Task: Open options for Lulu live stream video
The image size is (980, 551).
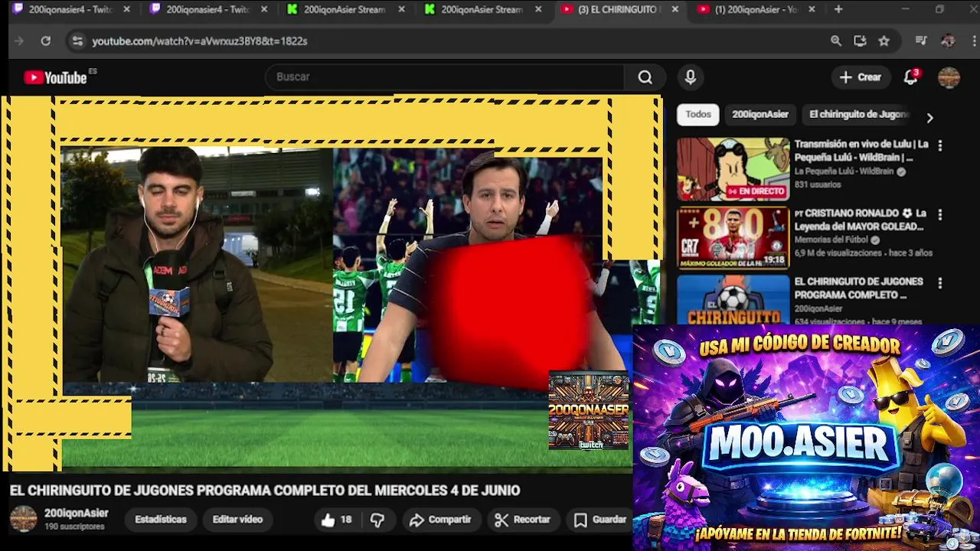Action: 940,145
